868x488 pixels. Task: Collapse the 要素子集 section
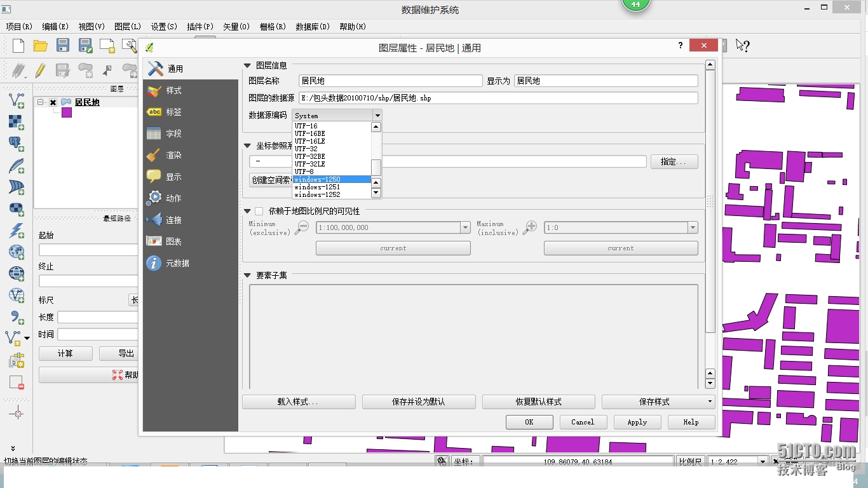click(x=248, y=276)
